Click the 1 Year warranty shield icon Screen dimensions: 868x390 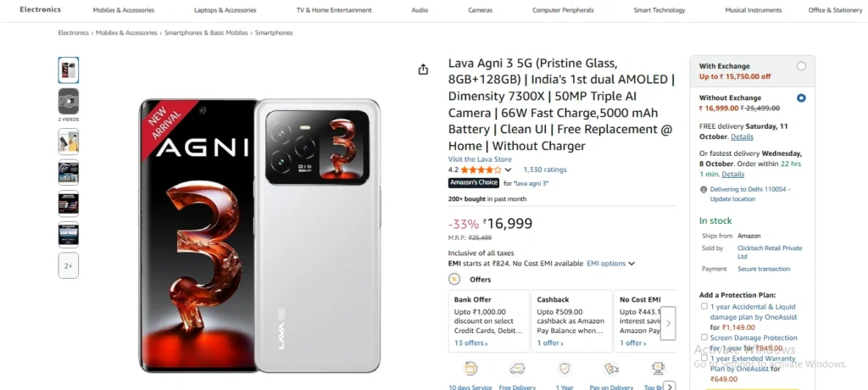pyautogui.click(x=565, y=369)
